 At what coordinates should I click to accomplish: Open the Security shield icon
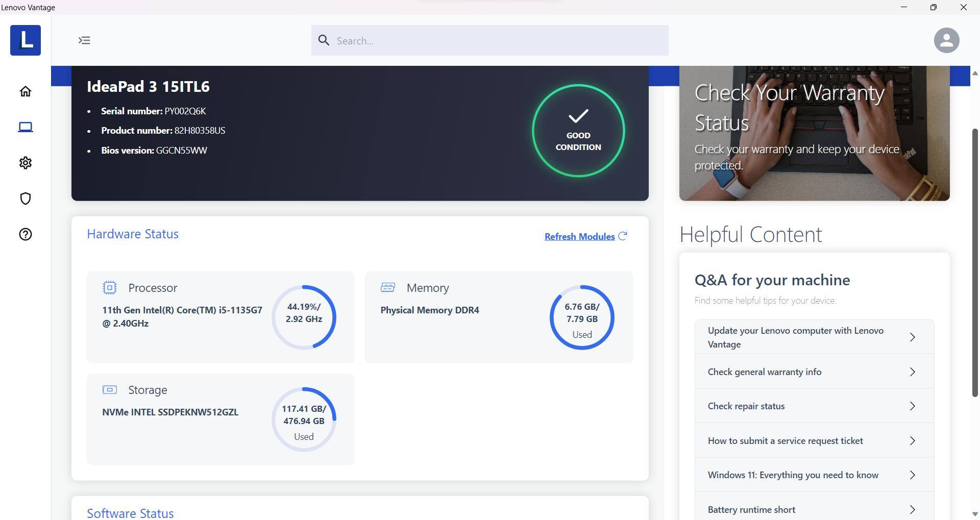(x=26, y=199)
